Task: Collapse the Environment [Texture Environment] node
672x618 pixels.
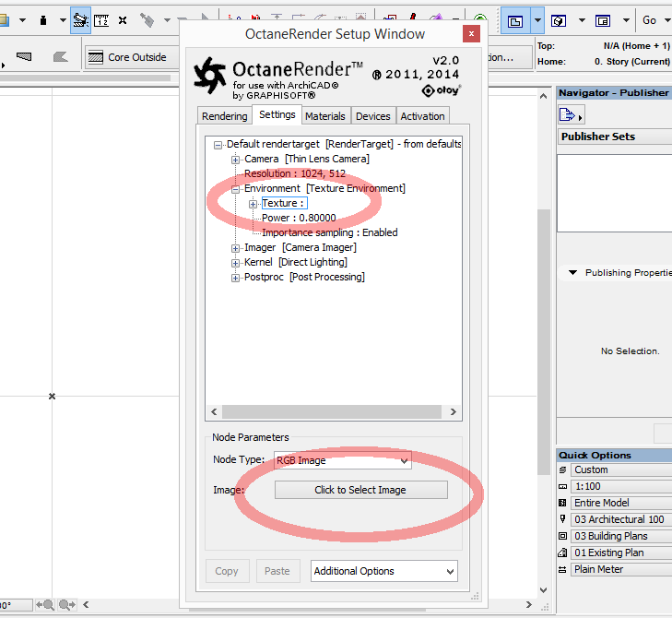Action: tap(235, 189)
